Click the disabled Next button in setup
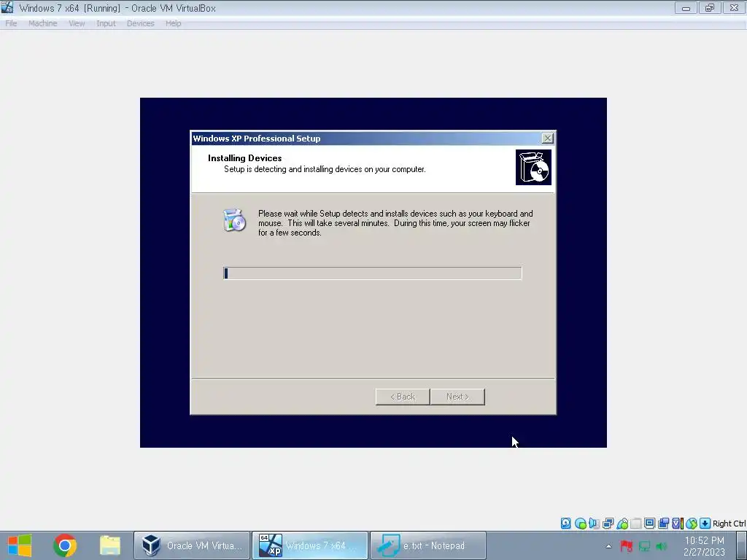The height and width of the screenshot is (560, 747). pos(457,397)
